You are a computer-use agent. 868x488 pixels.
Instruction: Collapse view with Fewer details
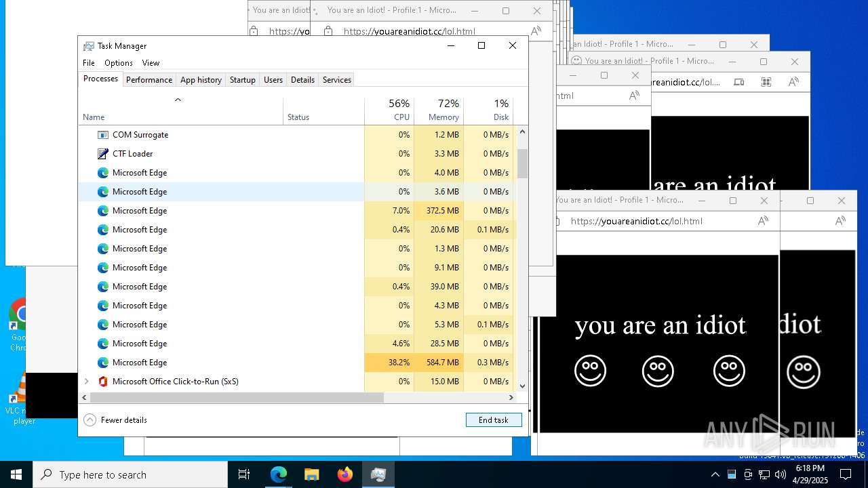click(115, 420)
